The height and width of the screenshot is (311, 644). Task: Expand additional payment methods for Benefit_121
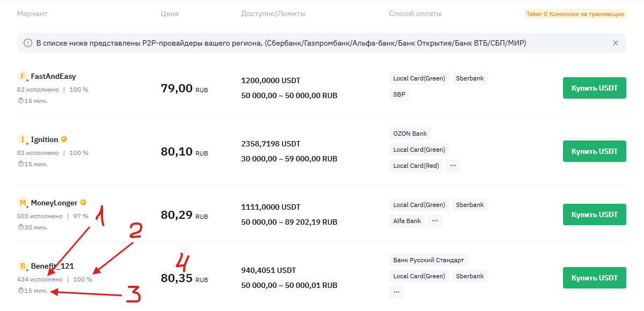pos(396,292)
